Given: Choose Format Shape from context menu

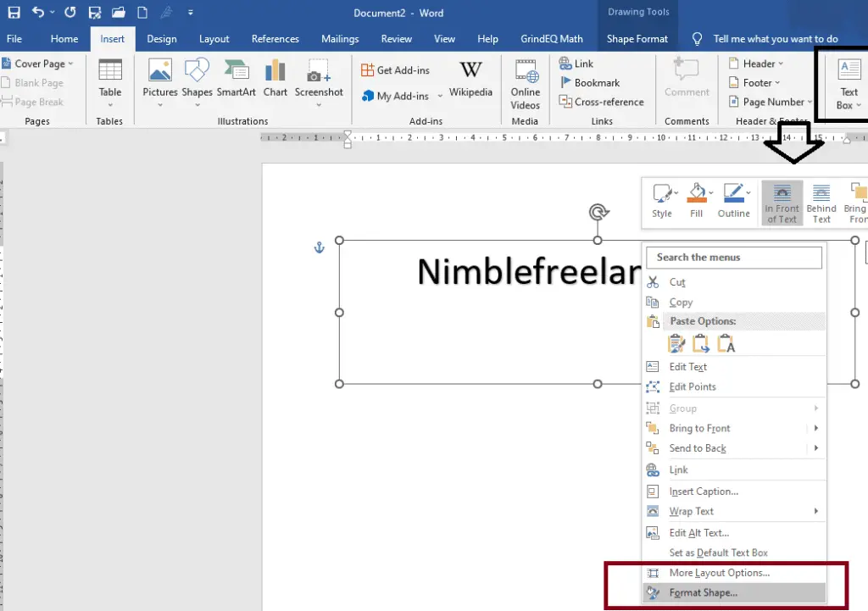Looking at the screenshot, I should pos(703,593).
